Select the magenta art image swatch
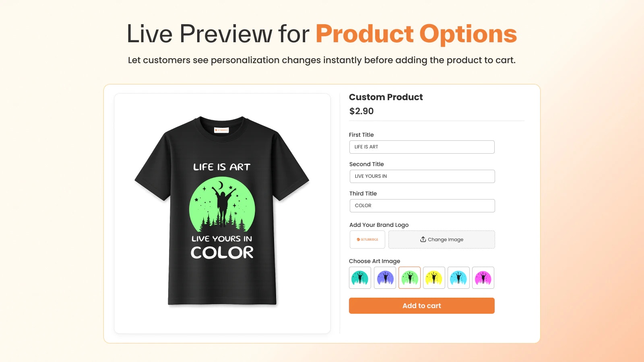The height and width of the screenshot is (362, 644). coord(483,278)
